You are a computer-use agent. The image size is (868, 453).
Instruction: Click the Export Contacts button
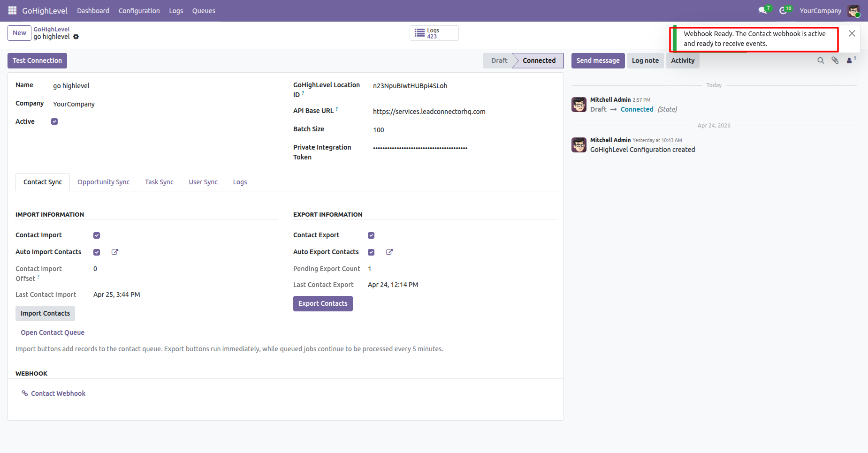[x=323, y=303]
